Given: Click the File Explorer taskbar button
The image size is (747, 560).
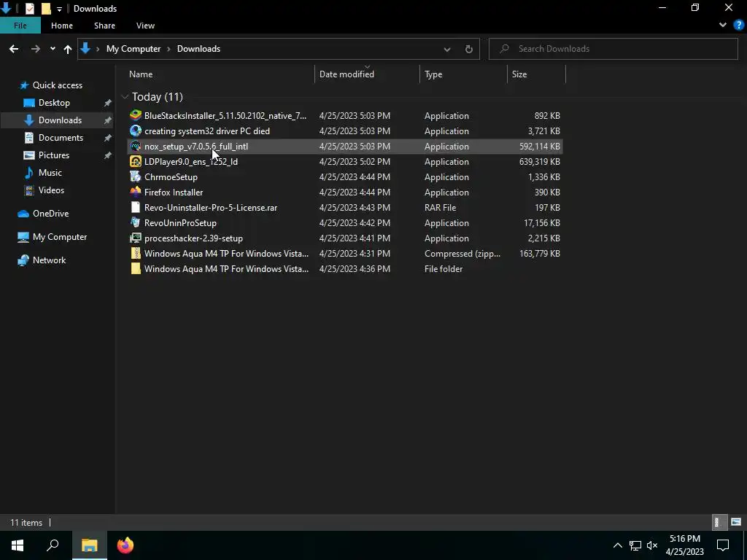Looking at the screenshot, I should (x=89, y=545).
